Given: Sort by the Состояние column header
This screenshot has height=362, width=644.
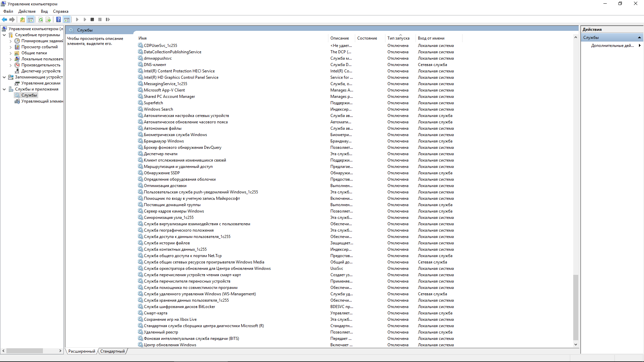Looking at the screenshot, I should tap(370, 38).
